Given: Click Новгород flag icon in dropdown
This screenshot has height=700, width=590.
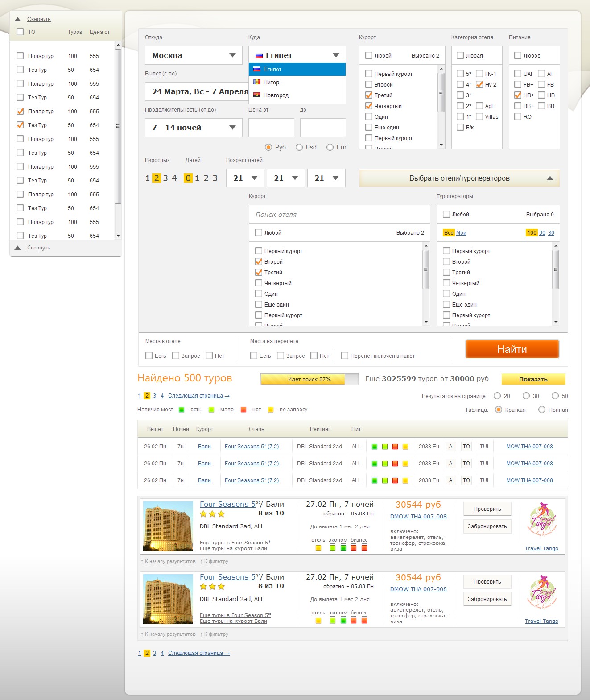Looking at the screenshot, I should point(257,95).
